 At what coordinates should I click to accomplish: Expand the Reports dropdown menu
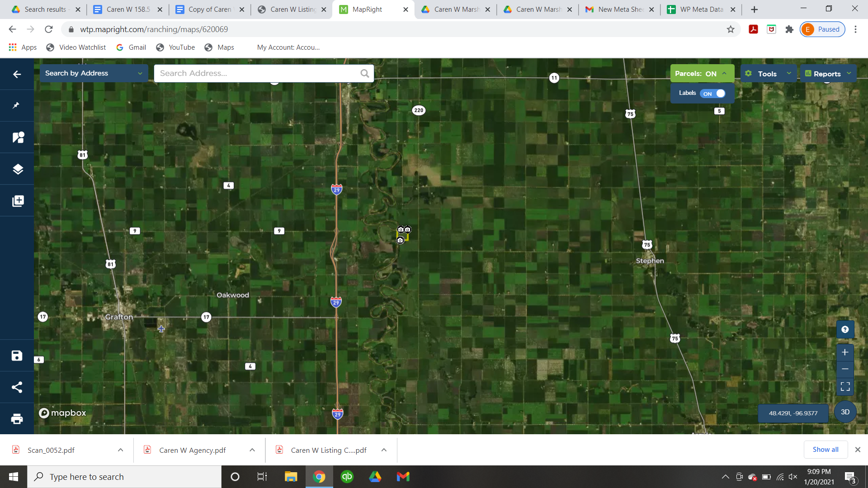(x=828, y=74)
